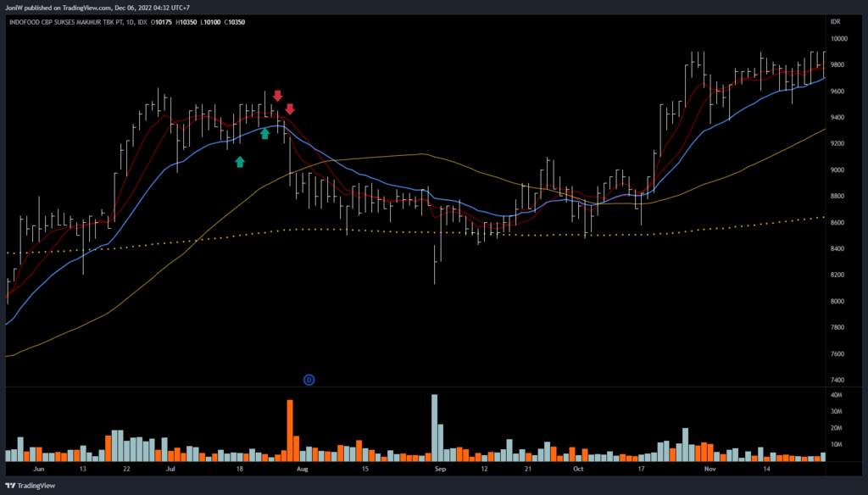
Task: Select the lower red down arrow marker
Action: pos(290,108)
